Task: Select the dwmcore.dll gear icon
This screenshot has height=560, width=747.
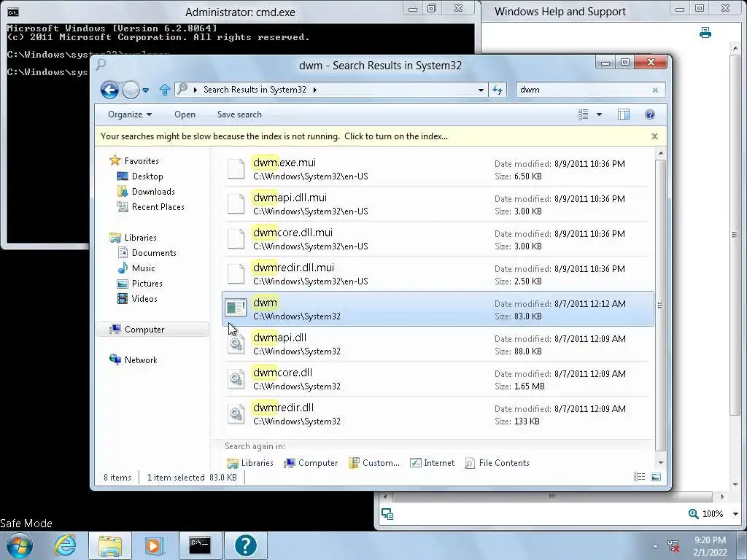Action: (x=236, y=379)
